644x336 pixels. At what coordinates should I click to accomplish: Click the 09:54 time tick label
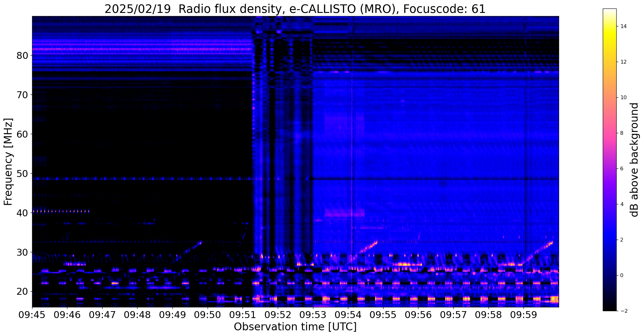(x=348, y=315)
